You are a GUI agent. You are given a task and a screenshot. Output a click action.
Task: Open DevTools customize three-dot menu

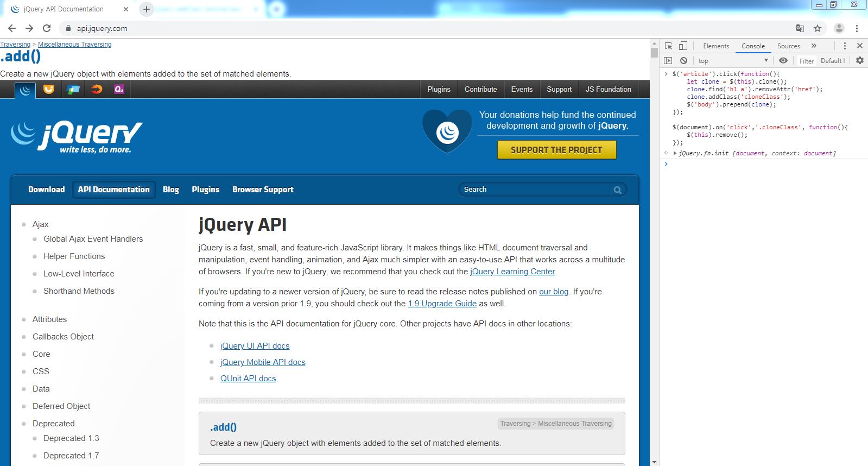pos(845,46)
